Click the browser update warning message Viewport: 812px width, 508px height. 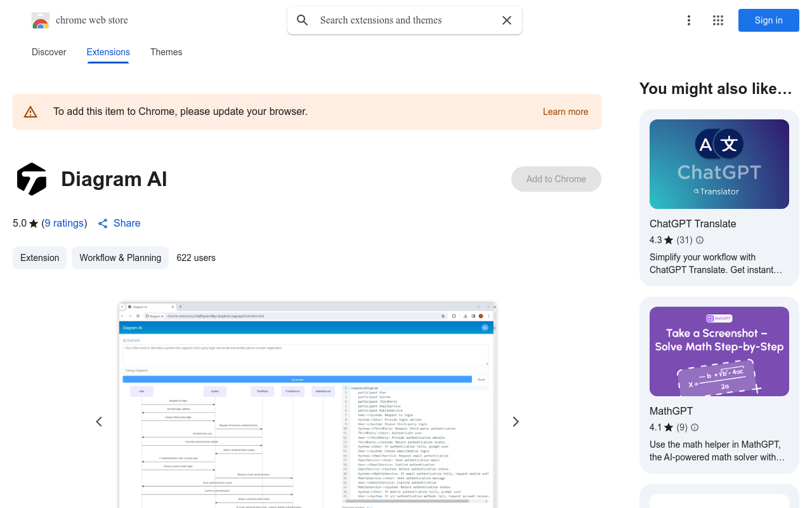point(180,112)
